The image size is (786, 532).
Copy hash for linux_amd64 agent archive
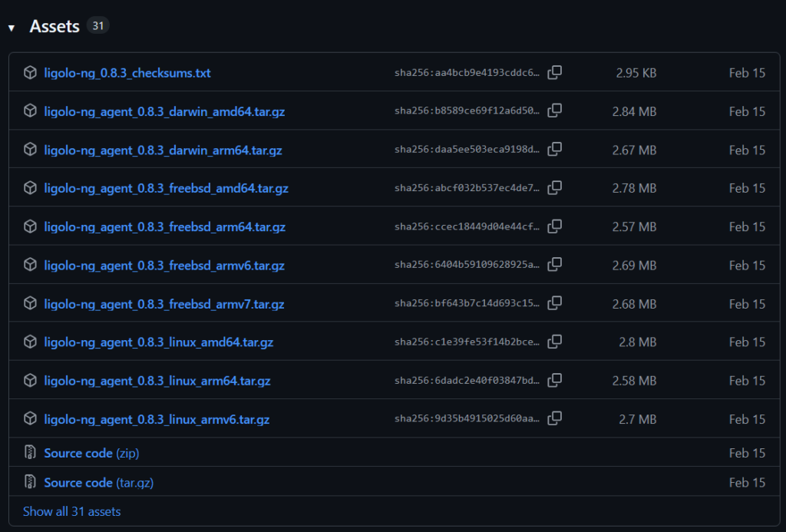coord(554,342)
